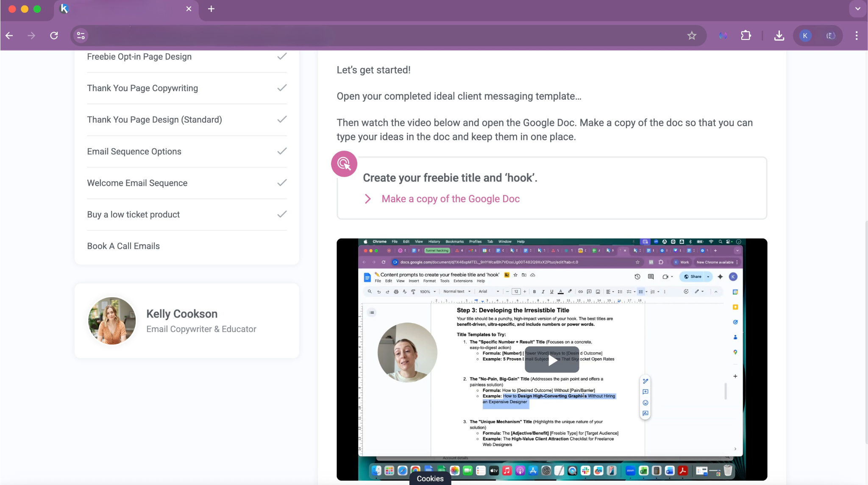Screen dimensions: 868x485
Task: Open a new browser tab with plus
Action: click(x=211, y=9)
